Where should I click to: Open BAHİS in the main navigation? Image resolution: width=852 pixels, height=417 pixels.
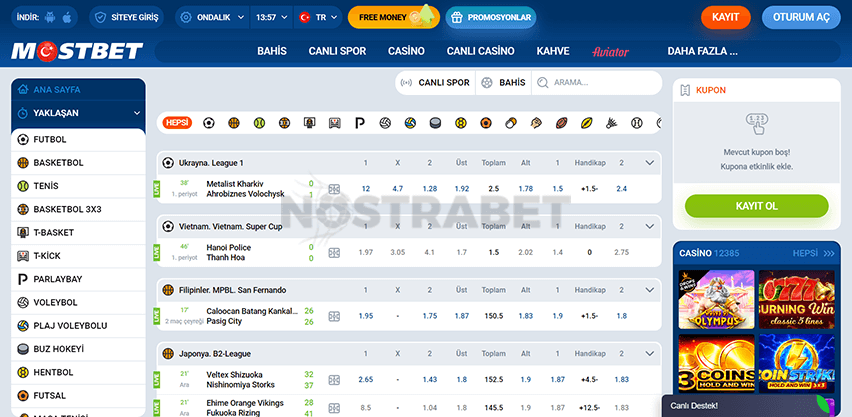(x=272, y=51)
